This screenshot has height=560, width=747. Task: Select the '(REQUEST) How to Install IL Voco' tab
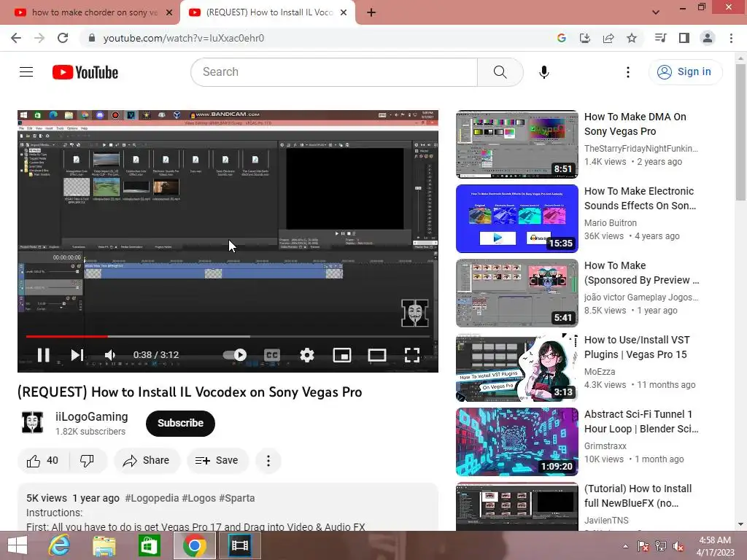267,12
